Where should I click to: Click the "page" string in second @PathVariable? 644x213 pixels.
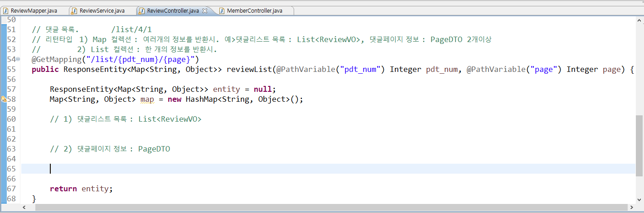544,69
